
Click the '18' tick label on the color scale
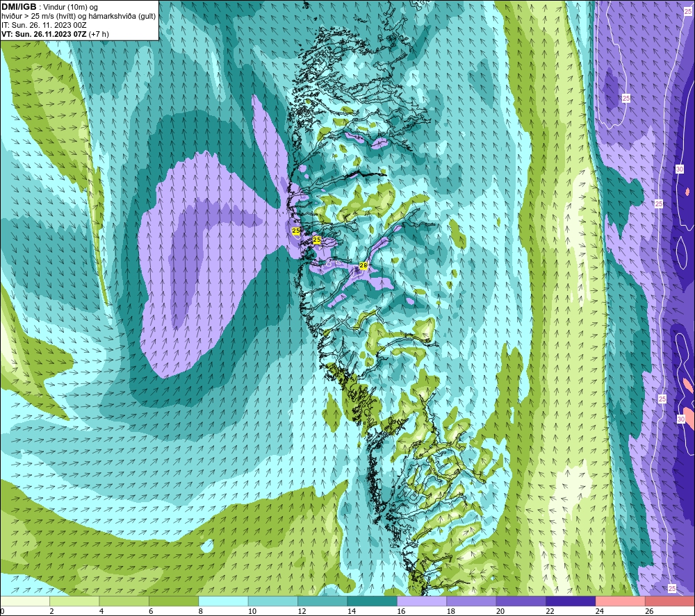click(451, 611)
